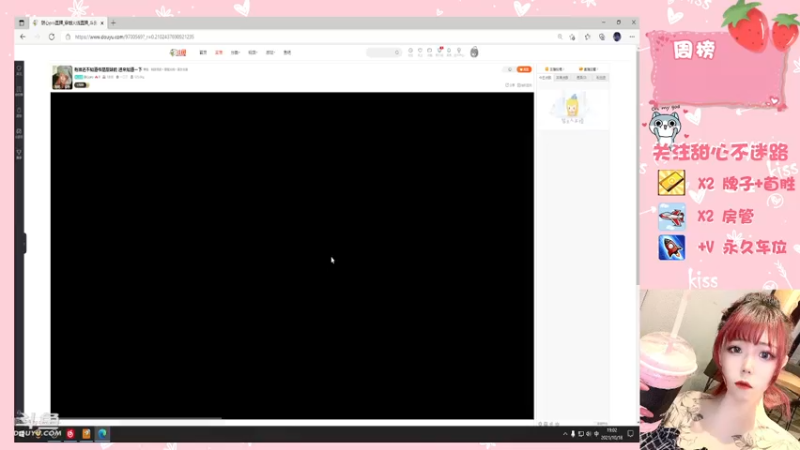
Task: Open the red app icon in taskbar
Action: (x=70, y=434)
